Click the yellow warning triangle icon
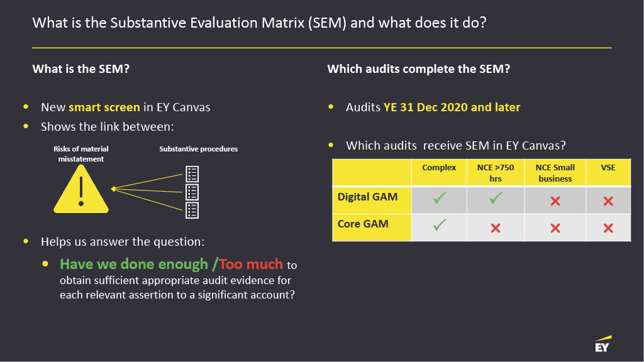The height and width of the screenshot is (362, 644). pyautogui.click(x=81, y=189)
